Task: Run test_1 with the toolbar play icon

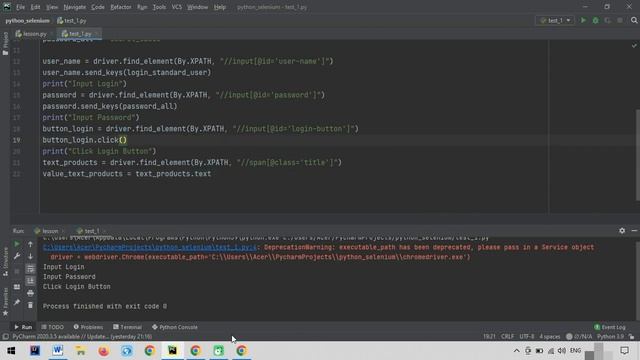Action: [583, 20]
